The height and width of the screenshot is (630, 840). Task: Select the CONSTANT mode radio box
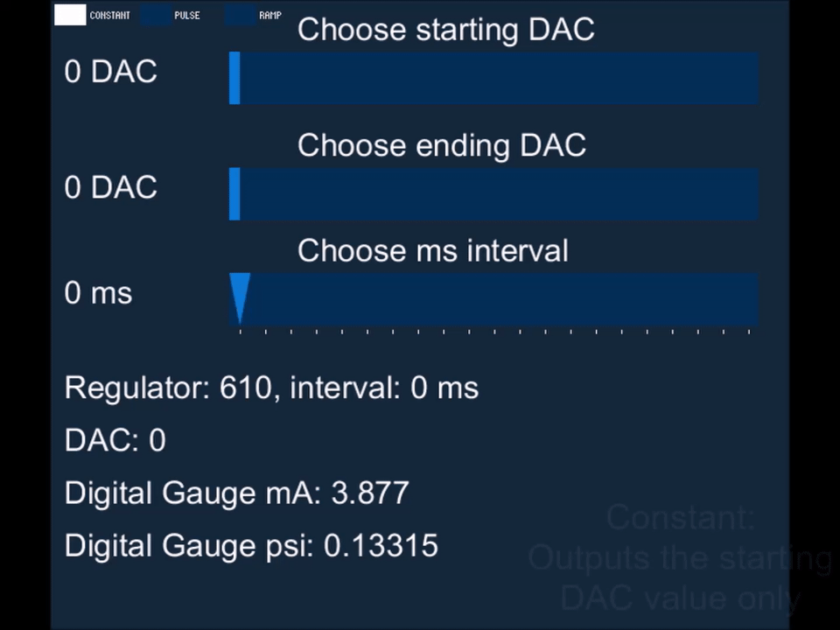click(x=70, y=15)
